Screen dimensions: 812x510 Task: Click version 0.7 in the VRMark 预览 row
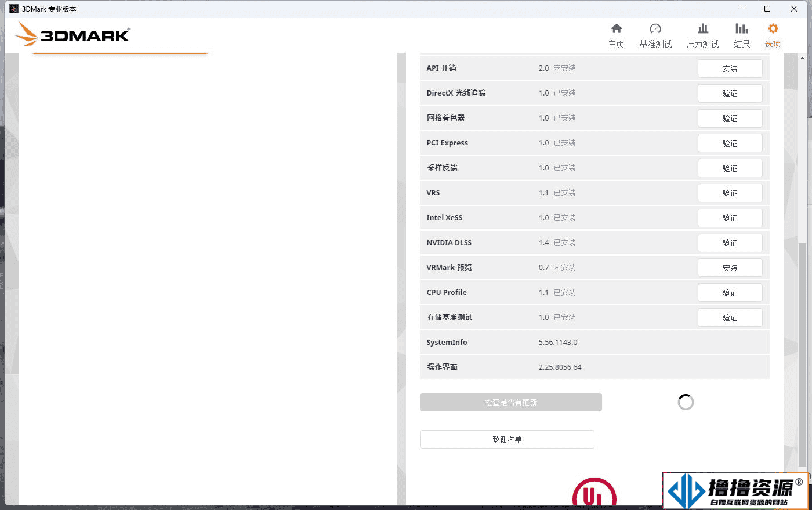coord(543,267)
